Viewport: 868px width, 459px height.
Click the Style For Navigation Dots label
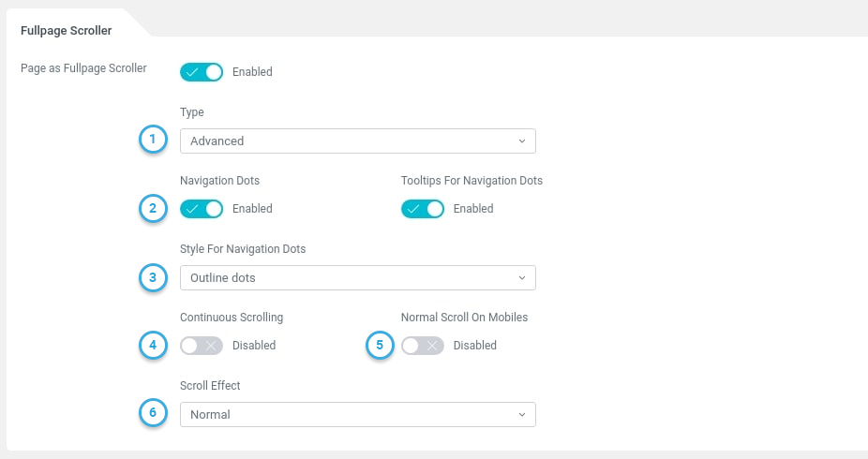coord(243,249)
